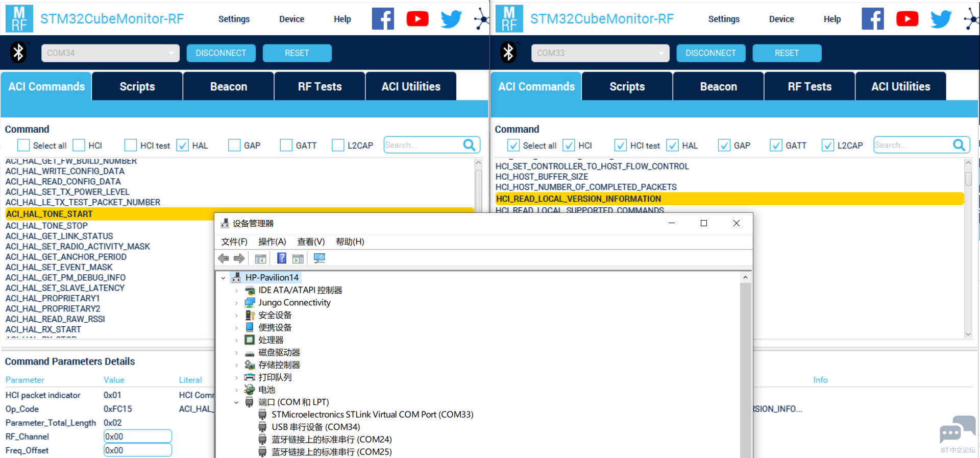Viewport: 980px width, 458px height.
Task: Open the COM34 port dropdown
Action: 110,53
